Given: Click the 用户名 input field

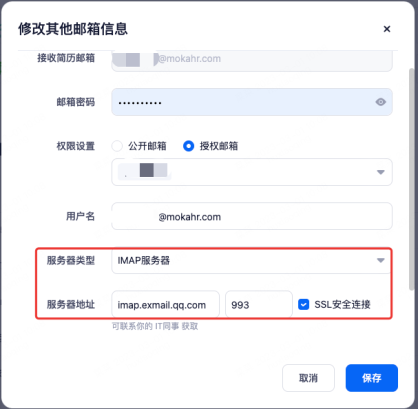Looking at the screenshot, I should click(x=252, y=216).
